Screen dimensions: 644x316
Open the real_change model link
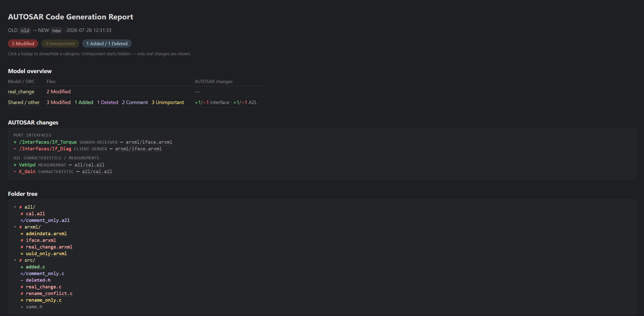[21, 92]
